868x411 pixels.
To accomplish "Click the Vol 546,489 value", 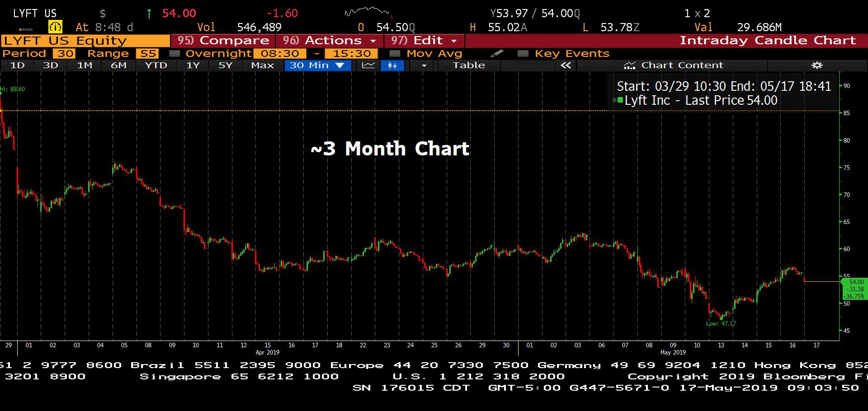I will pyautogui.click(x=259, y=28).
